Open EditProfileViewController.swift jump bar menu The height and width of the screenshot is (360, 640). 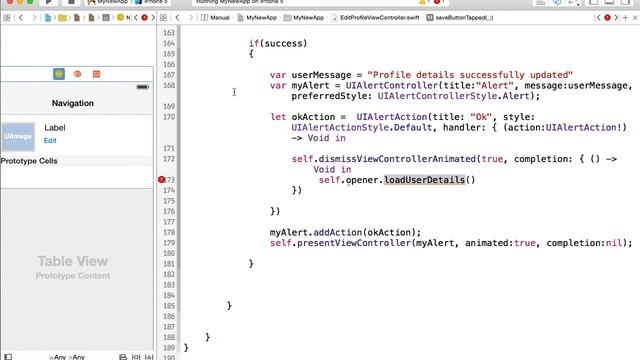pyautogui.click(x=376, y=18)
